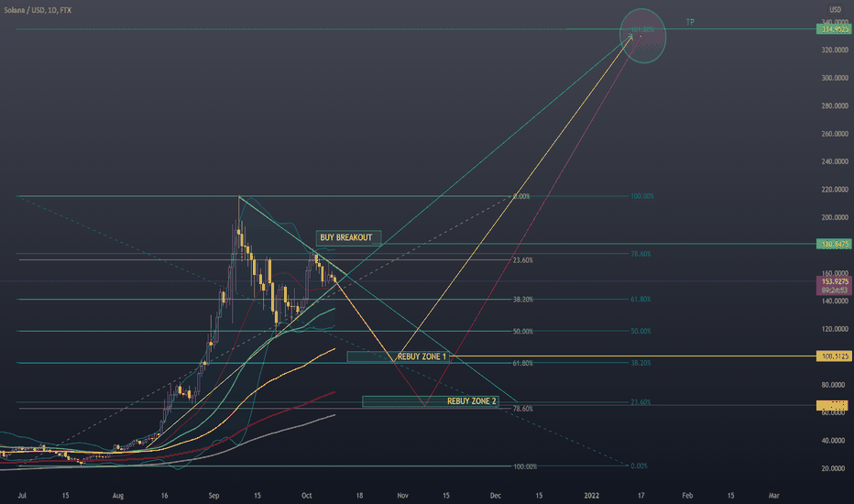Click the Sep date on time axis
This screenshot has width=854, height=504.
pos(214,495)
